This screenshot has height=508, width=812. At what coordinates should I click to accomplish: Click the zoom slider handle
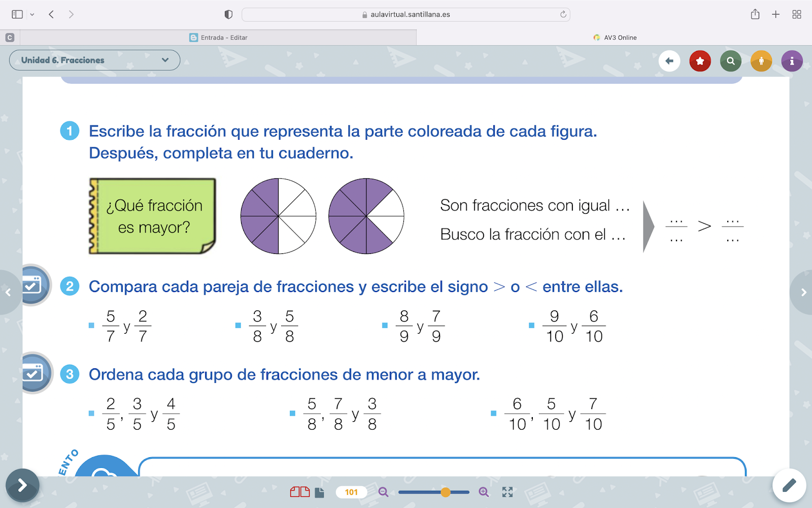pos(446,492)
